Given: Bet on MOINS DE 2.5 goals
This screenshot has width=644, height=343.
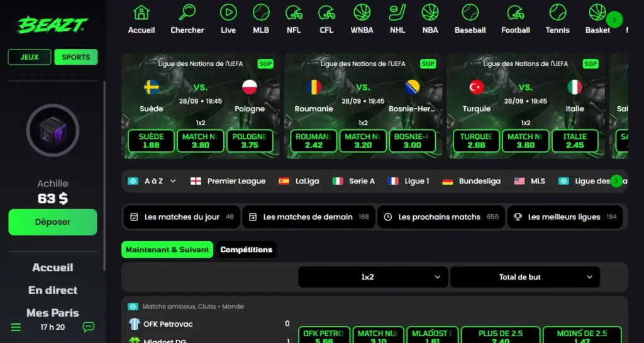Looking at the screenshot, I should (582, 335).
